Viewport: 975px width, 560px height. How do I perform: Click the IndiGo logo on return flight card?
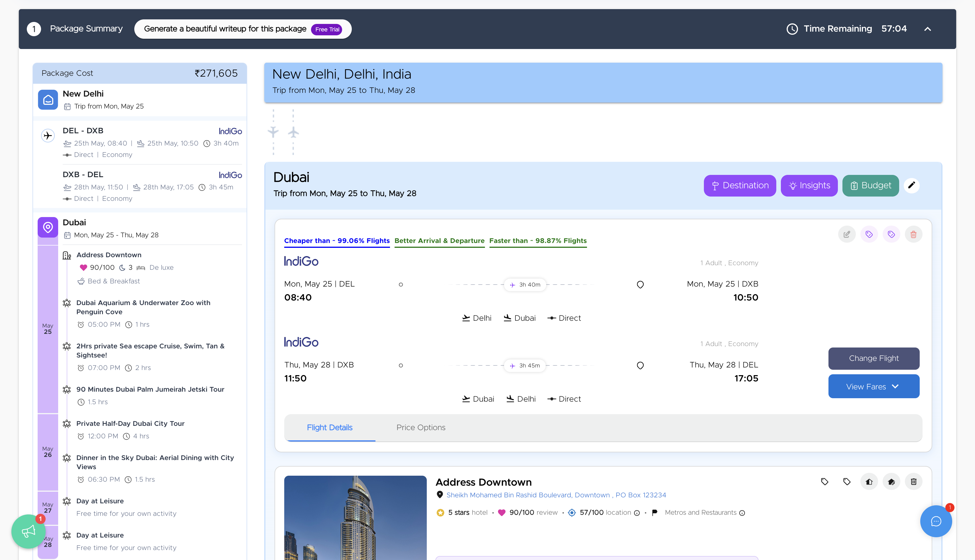tap(301, 342)
